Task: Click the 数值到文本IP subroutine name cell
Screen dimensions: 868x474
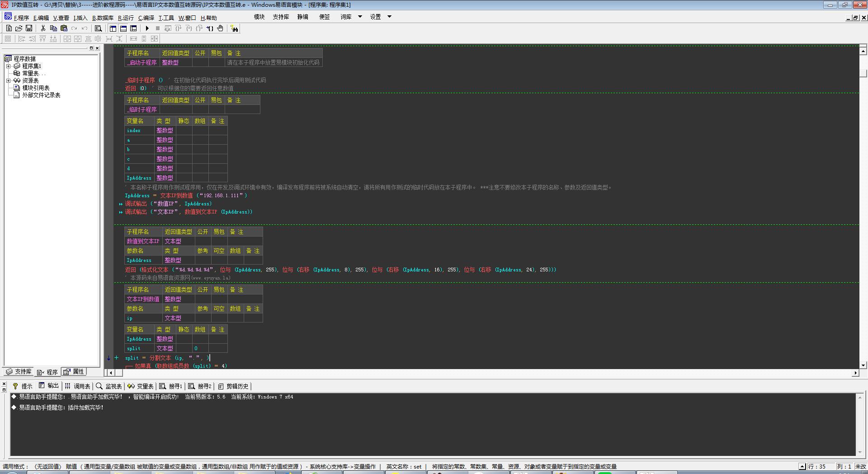Action: click(x=143, y=241)
